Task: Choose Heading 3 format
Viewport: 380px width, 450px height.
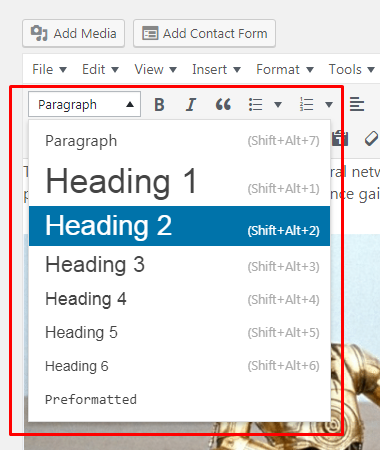Action: 179,265
